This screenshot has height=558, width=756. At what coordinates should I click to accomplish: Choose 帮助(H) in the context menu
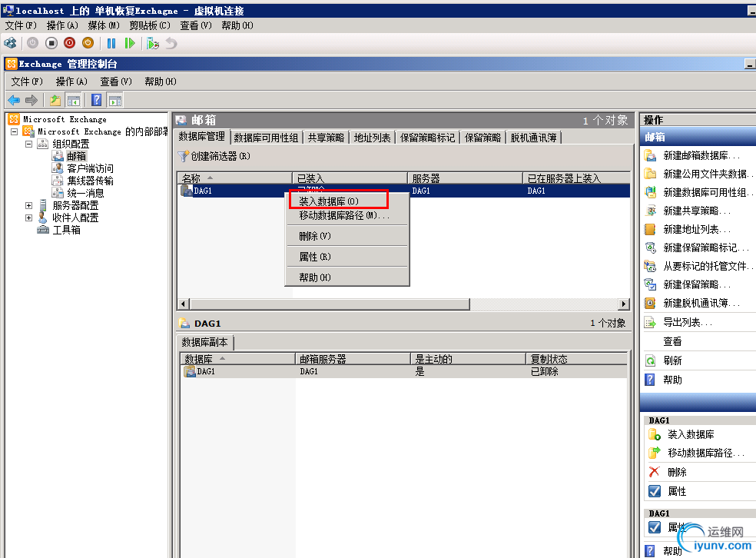click(347, 277)
